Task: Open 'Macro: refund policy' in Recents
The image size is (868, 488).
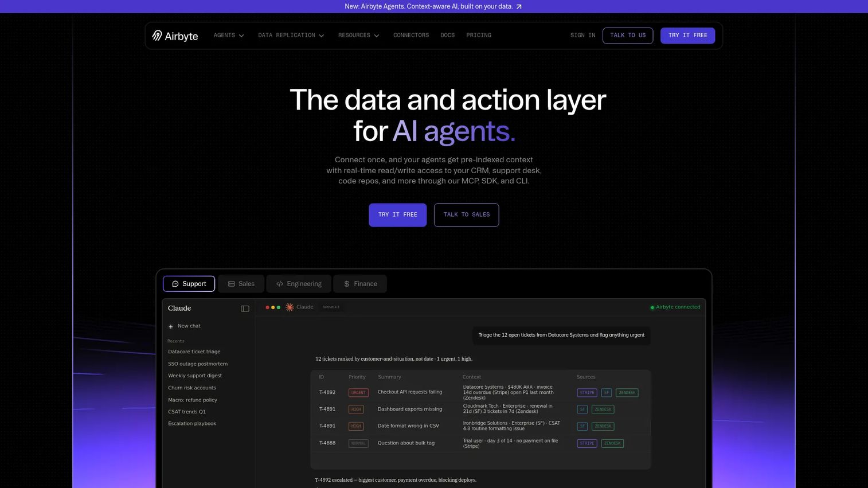Action: tap(193, 400)
